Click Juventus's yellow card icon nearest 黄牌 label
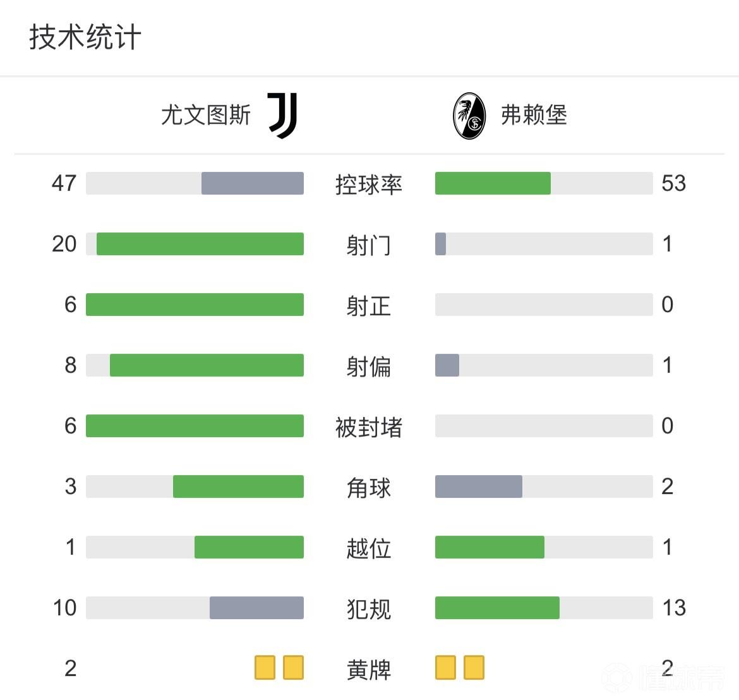The image size is (739, 700). 293,668
